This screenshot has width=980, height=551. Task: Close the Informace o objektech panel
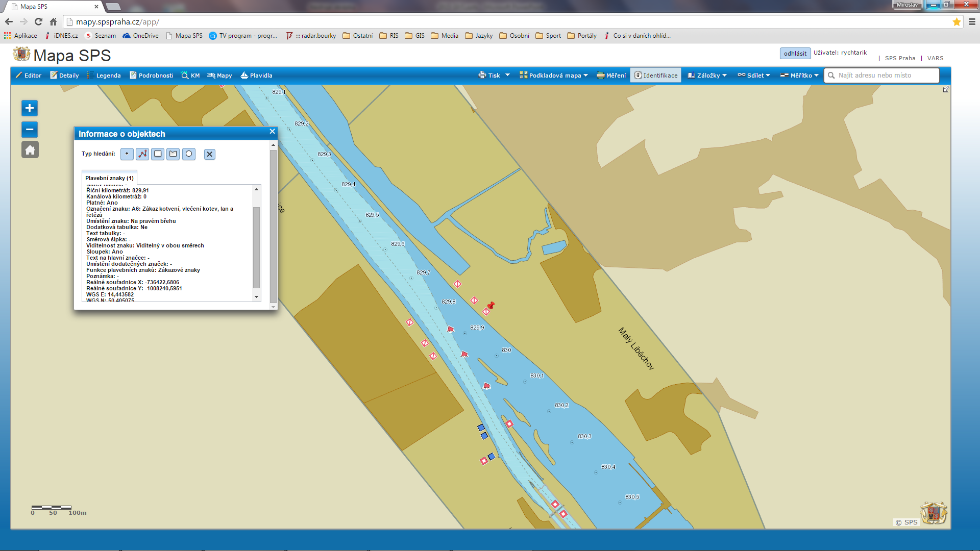pos(272,132)
